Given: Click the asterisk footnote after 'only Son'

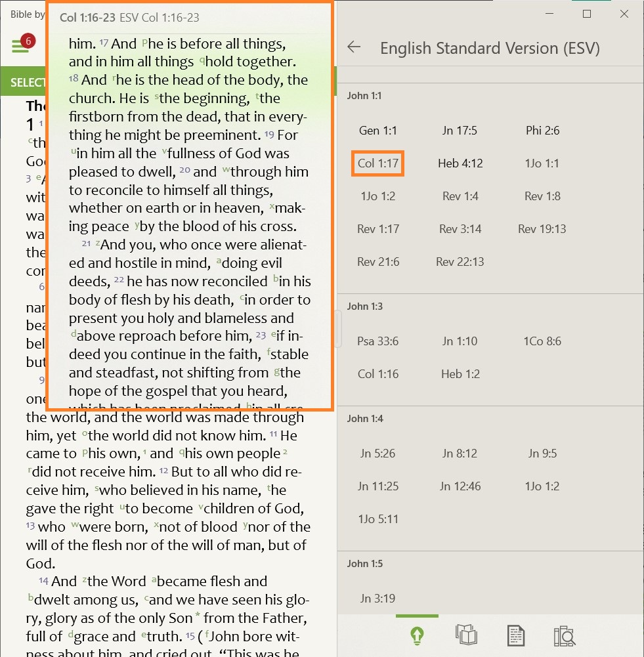Looking at the screenshot, I should 198,616.
